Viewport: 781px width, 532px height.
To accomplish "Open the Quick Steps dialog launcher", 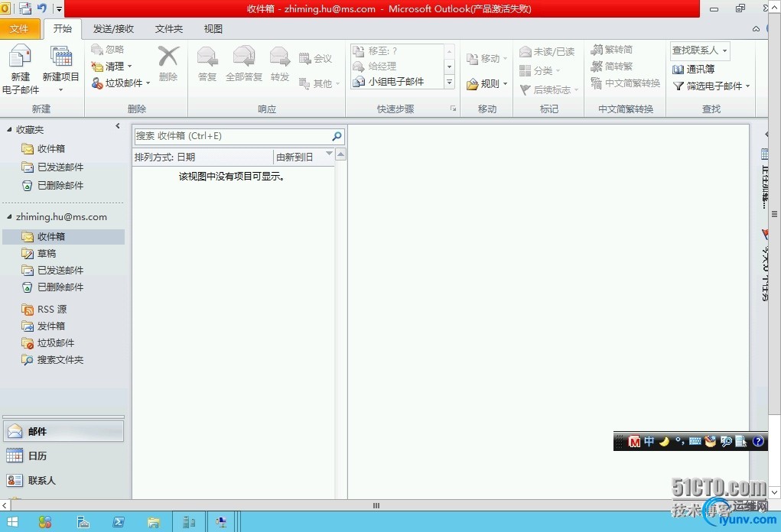I will (x=454, y=109).
